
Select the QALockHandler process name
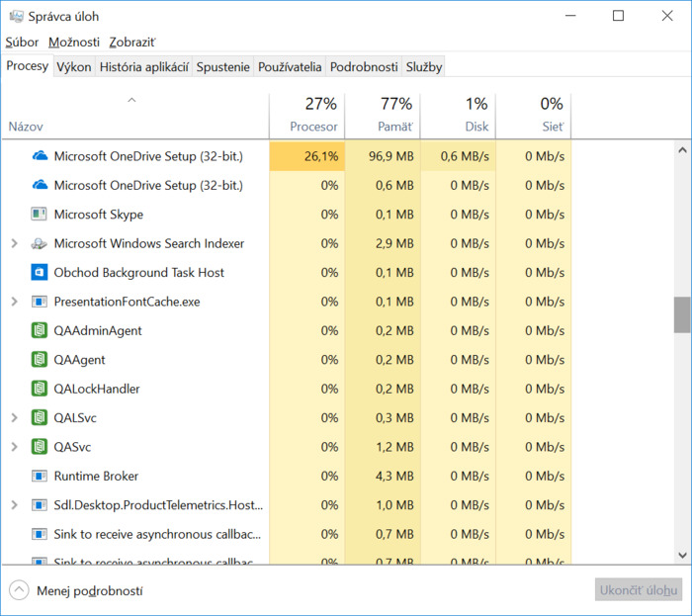(x=97, y=390)
